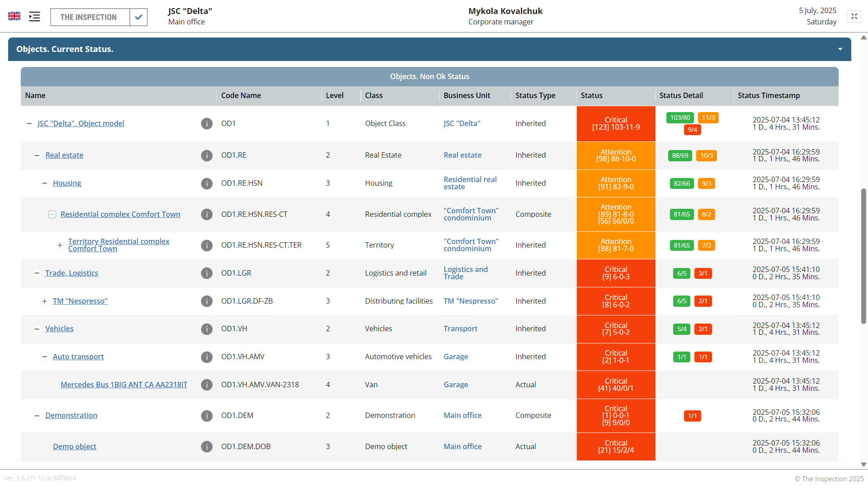This screenshot has width=868, height=488.
Task: Collapse the Trade, Logistics tree node
Action: coord(37,273)
